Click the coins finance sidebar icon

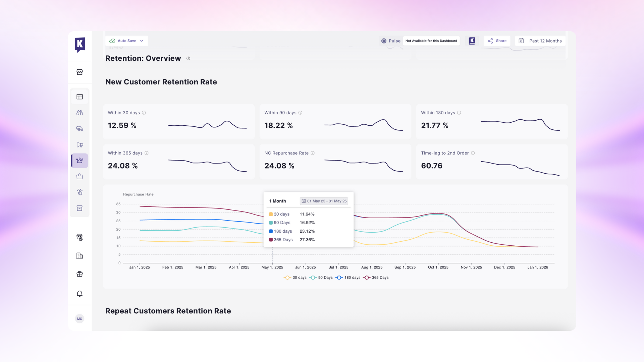coord(79,129)
